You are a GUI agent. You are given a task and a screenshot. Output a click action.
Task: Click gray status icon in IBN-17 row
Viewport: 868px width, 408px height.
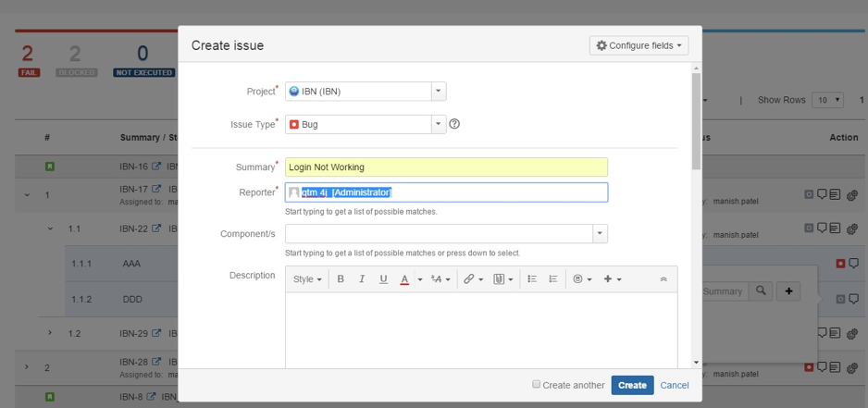point(809,195)
